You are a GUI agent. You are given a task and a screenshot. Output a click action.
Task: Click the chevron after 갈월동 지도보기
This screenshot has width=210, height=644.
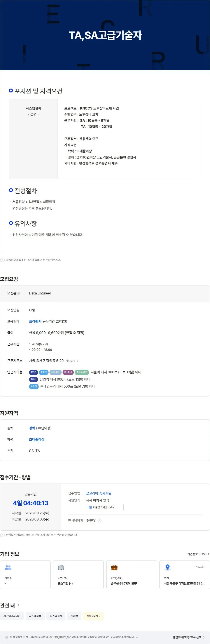click(x=78, y=361)
